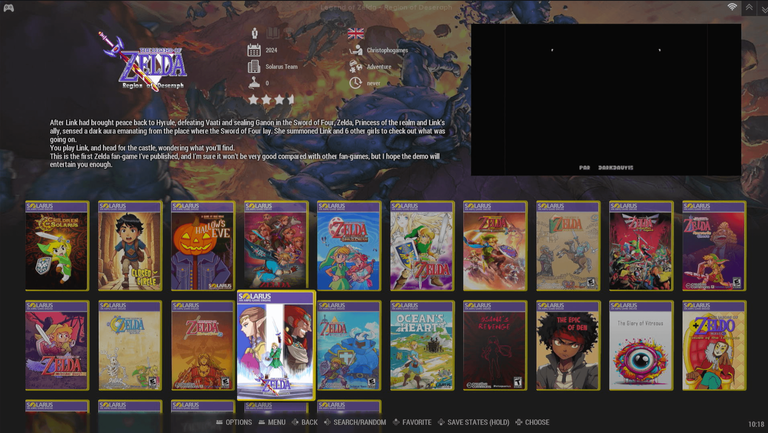Click the double chevron up icon
This screenshot has width=768, height=433.
[749, 7]
